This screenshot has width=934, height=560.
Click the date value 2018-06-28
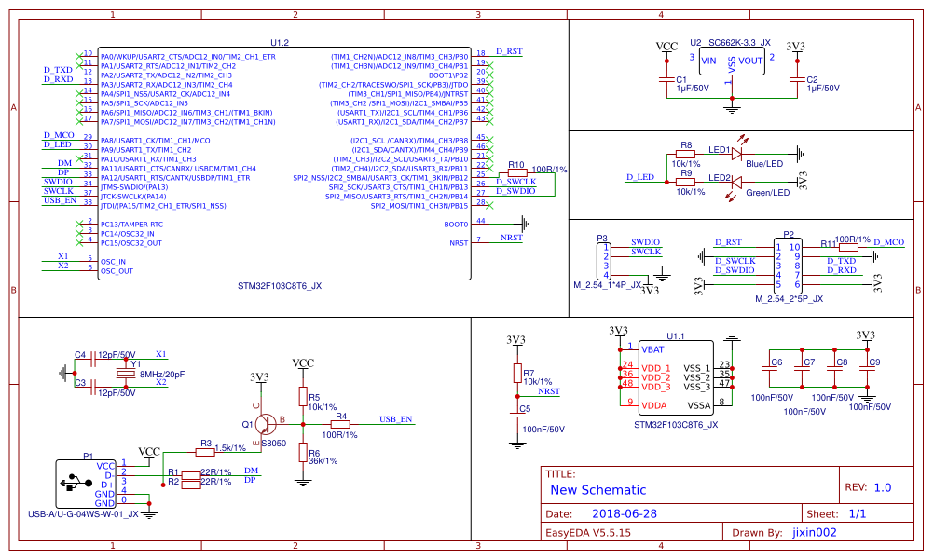point(625,513)
